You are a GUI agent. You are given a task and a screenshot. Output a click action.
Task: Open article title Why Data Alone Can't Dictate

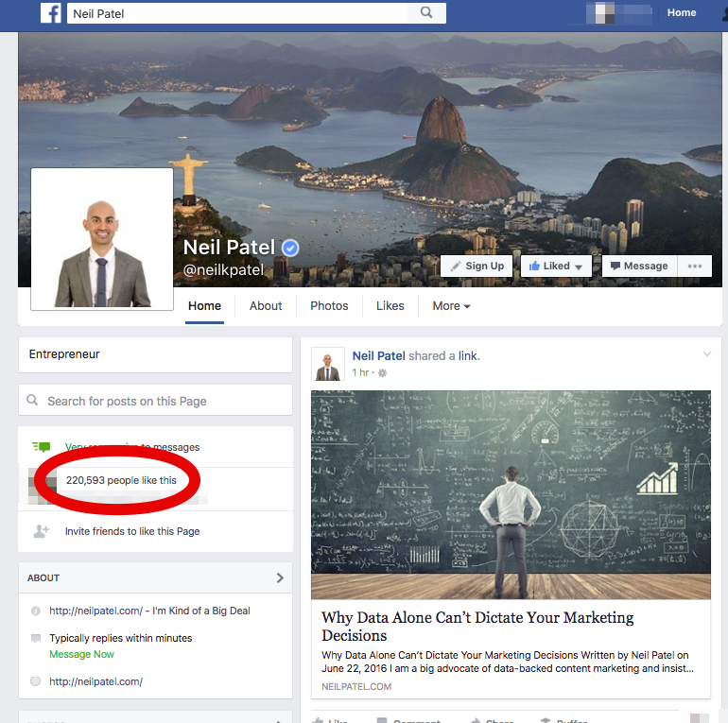point(477,626)
